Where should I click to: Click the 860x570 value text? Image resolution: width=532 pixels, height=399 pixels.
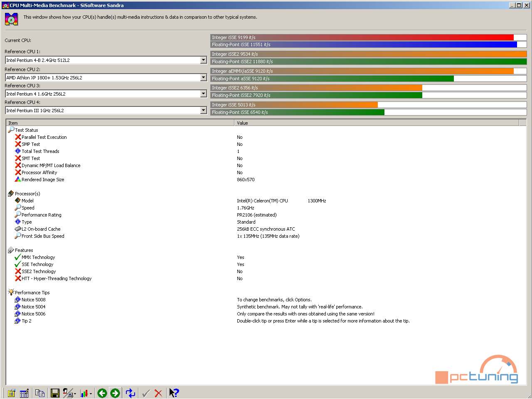246,180
